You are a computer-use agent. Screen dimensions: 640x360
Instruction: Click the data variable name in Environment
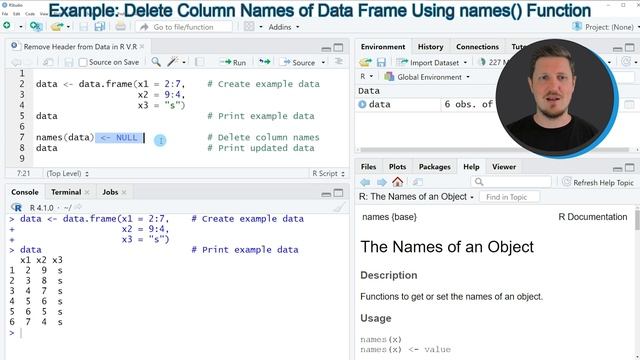[x=380, y=104]
